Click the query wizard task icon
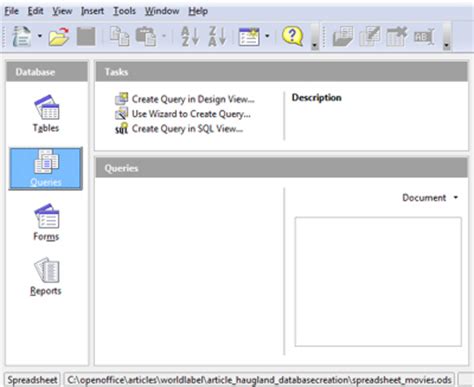 pos(121,113)
